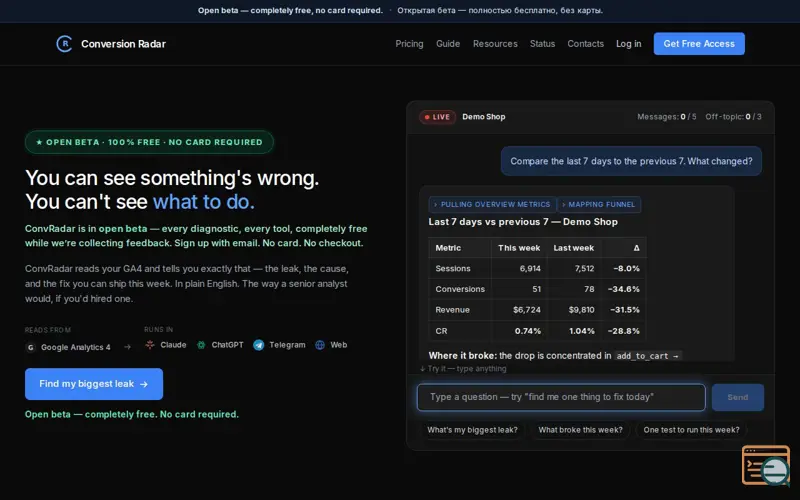Open the Pricing page
The width and height of the screenshot is (800, 500).
tap(409, 44)
